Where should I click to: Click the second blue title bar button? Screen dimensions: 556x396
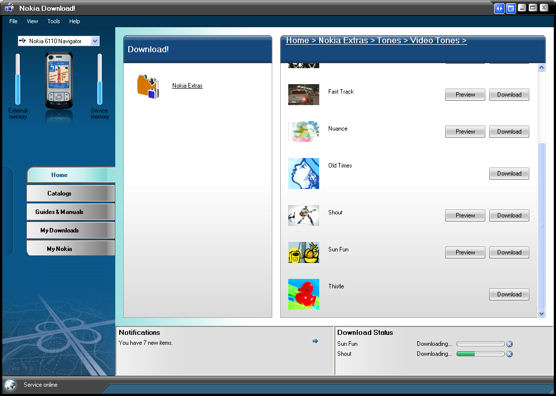coord(511,8)
